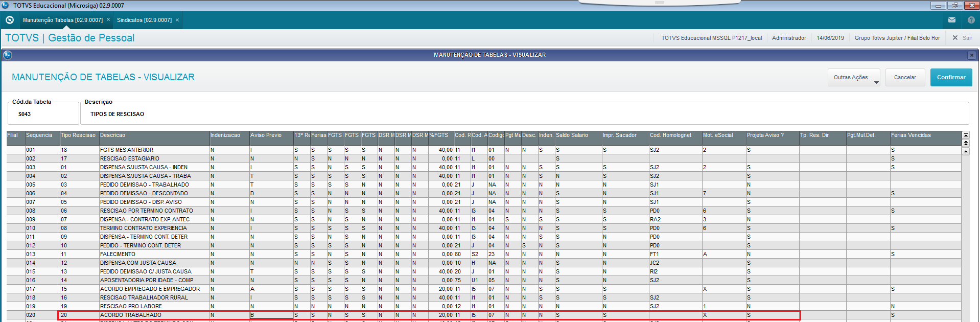Minimize the TOTVS Educacional window
Screen dimensions: 980x322
pyautogui.click(x=938, y=6)
